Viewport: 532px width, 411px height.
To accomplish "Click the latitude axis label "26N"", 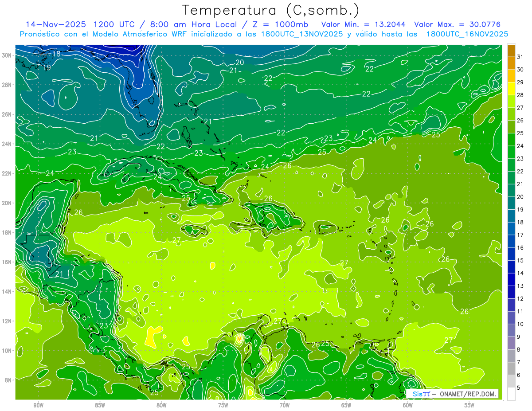I will point(7,114).
